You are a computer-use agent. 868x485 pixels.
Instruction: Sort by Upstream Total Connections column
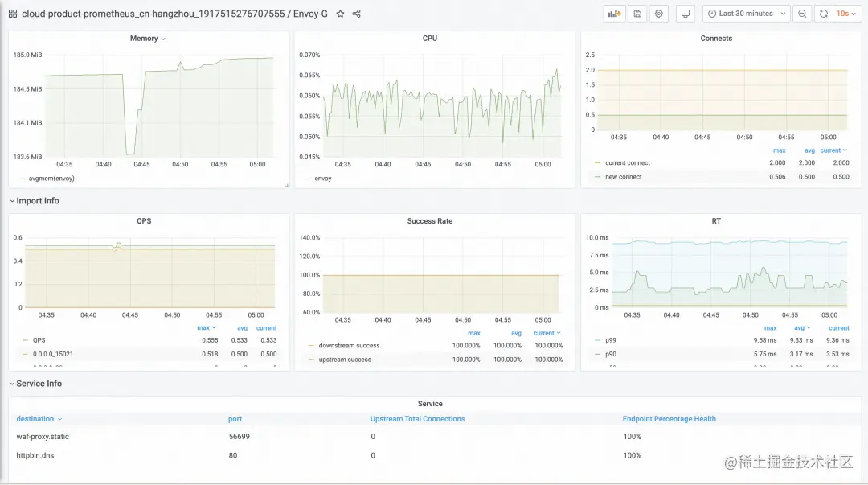click(x=417, y=419)
